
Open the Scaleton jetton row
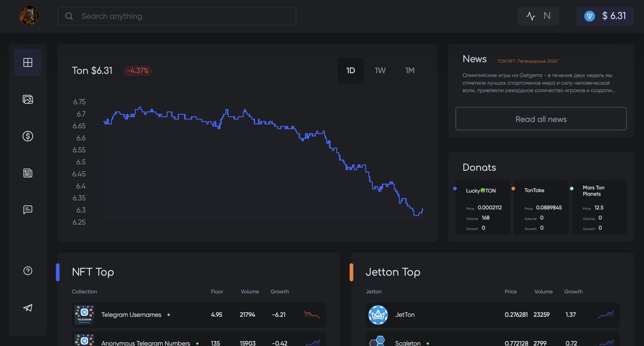coord(493,339)
